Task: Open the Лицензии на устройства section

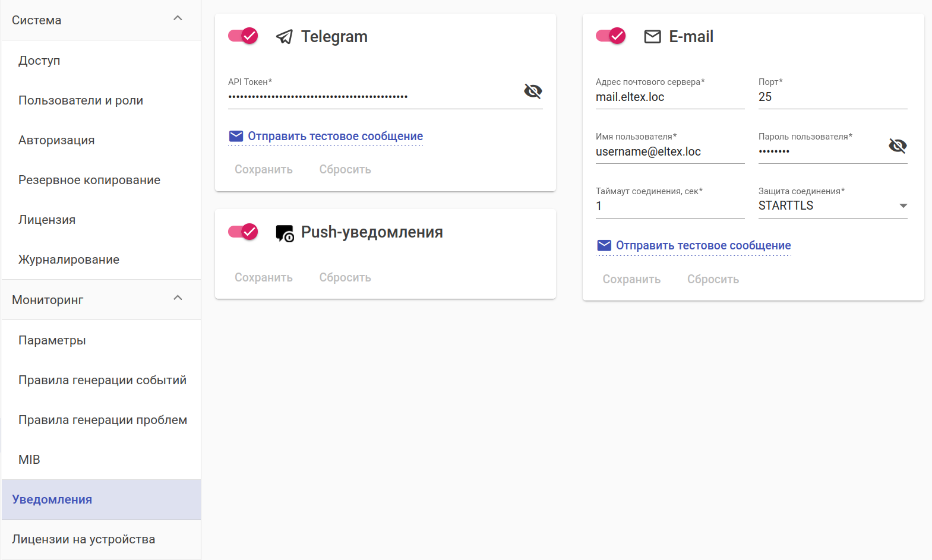Action: 83,539
